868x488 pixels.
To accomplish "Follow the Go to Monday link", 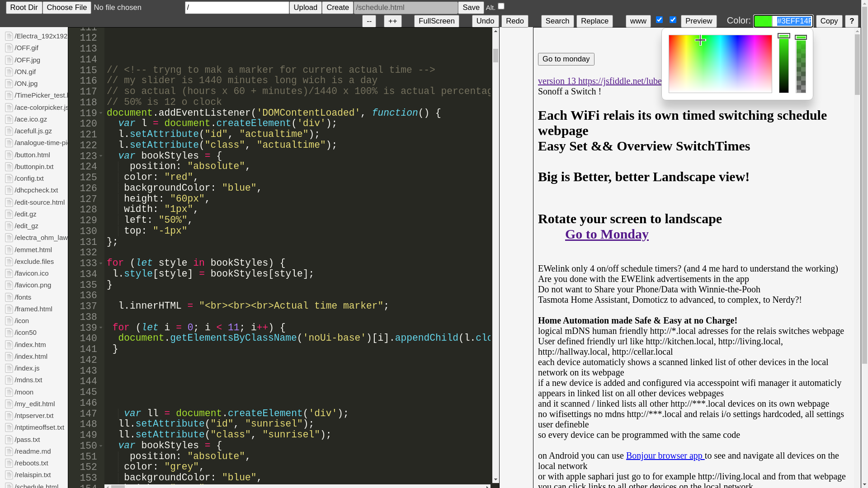I will tap(606, 234).
